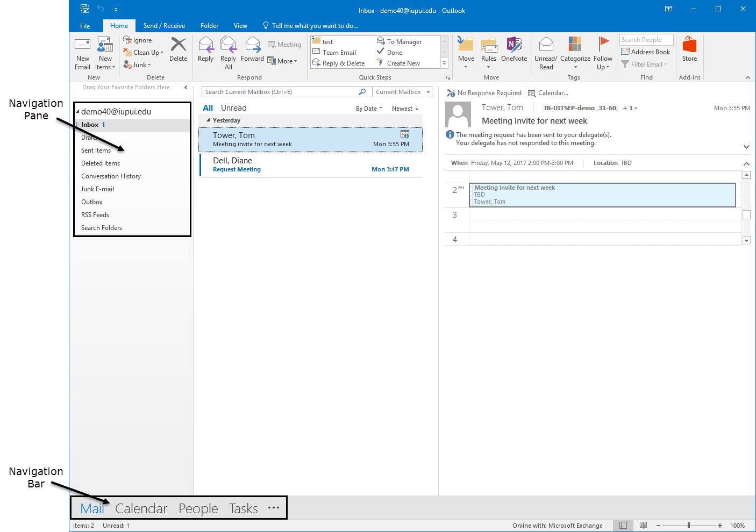Click the Search People field
The height and width of the screenshot is (532, 756).
pos(646,40)
